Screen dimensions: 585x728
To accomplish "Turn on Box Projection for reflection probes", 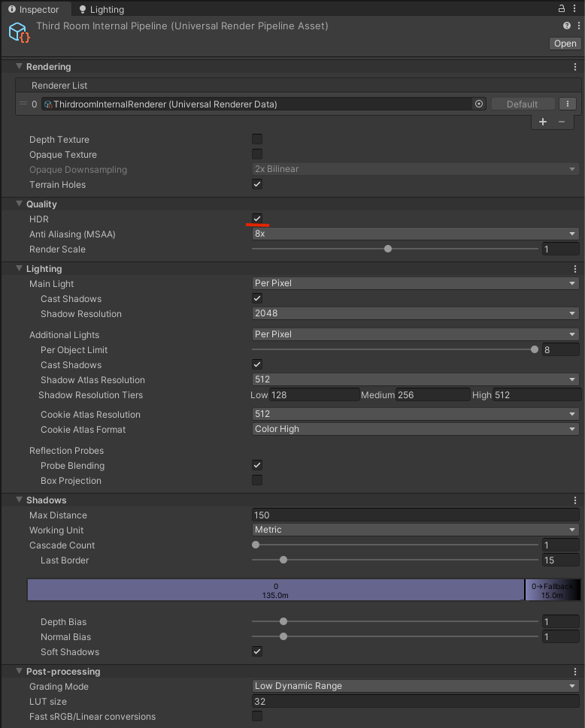I will tap(257, 480).
